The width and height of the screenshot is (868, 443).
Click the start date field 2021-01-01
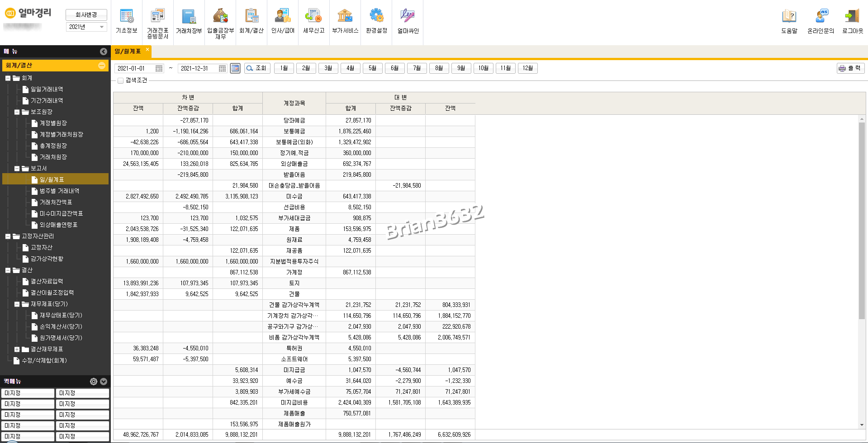(135, 68)
